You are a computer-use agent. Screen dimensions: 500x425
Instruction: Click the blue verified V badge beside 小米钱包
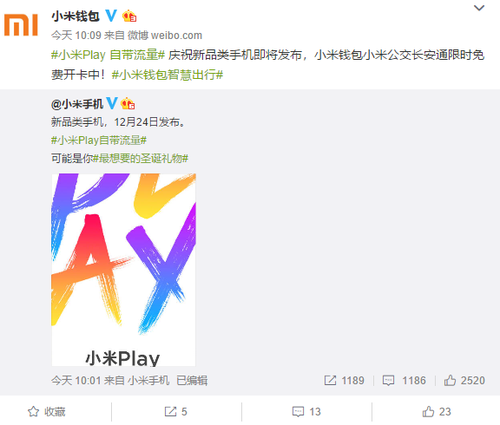coord(111,16)
